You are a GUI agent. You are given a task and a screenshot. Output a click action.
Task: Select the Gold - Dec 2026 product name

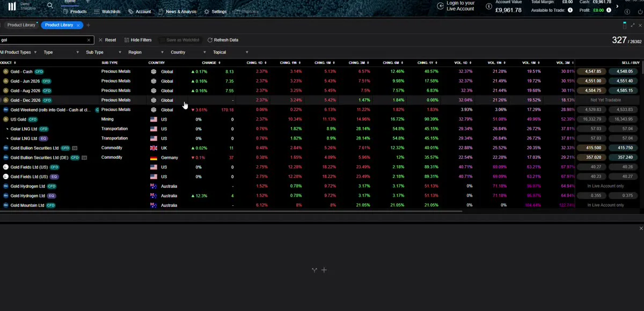point(25,100)
